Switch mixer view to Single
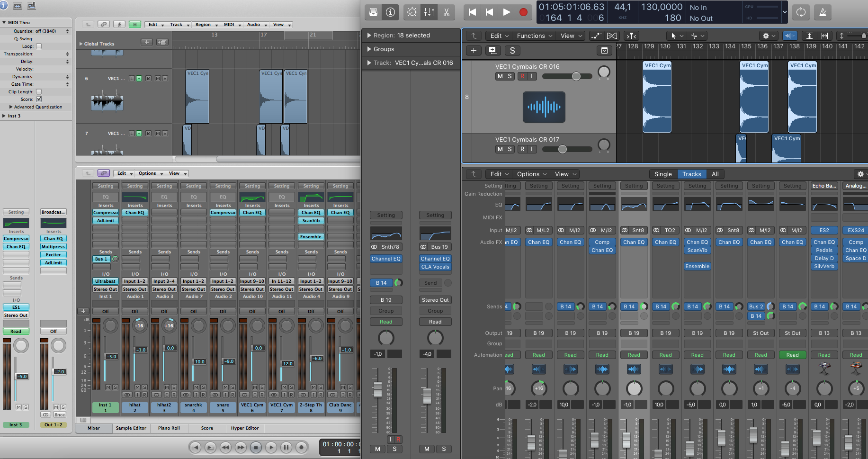Screen dimensions: 868x459 pos(662,174)
